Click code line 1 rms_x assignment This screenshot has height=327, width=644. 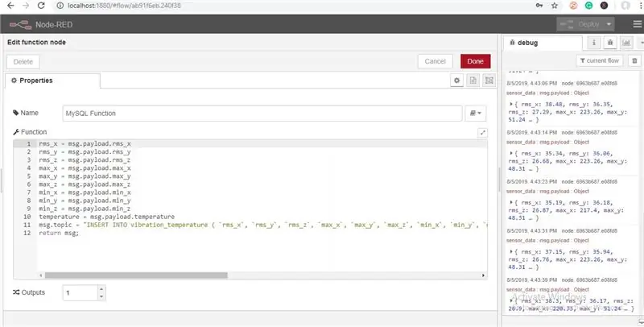[85, 144]
